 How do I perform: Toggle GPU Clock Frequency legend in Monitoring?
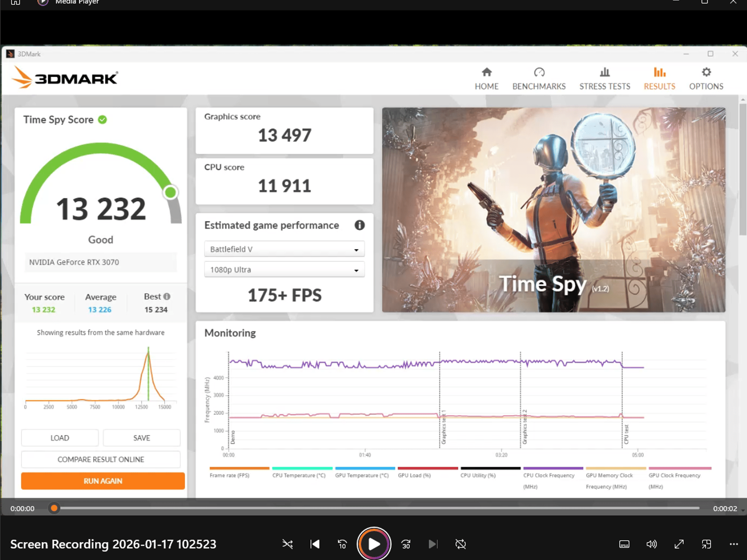pos(680,478)
